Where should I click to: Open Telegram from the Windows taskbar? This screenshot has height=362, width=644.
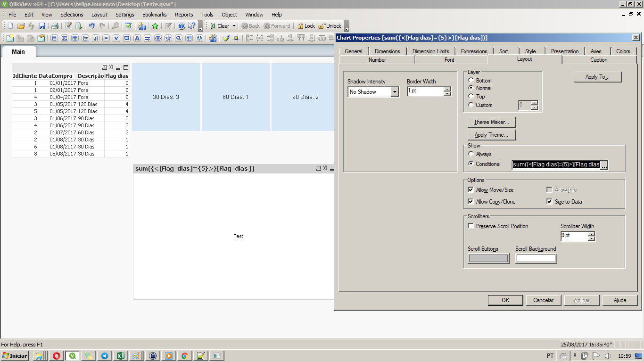point(104,356)
